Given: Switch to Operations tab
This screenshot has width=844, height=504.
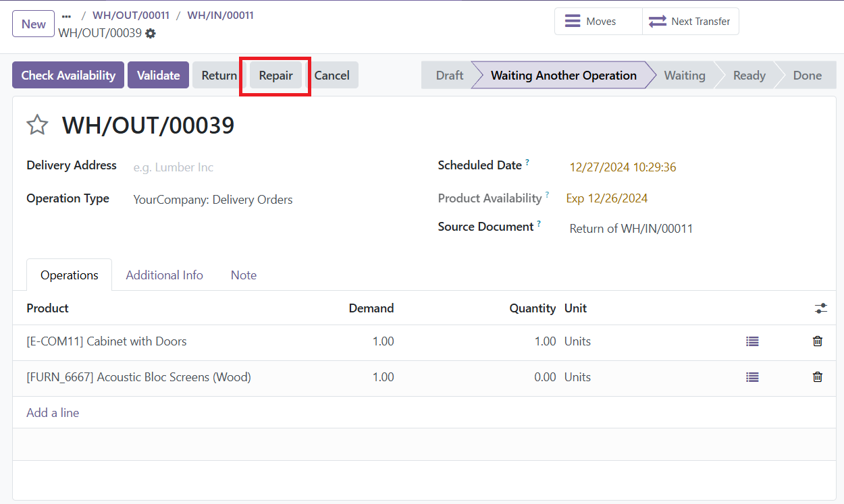Looking at the screenshot, I should [70, 275].
